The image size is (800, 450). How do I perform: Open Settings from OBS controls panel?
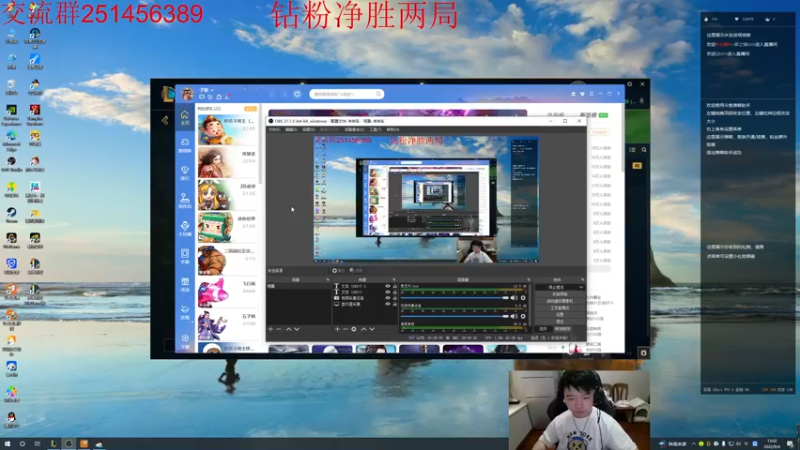560,314
